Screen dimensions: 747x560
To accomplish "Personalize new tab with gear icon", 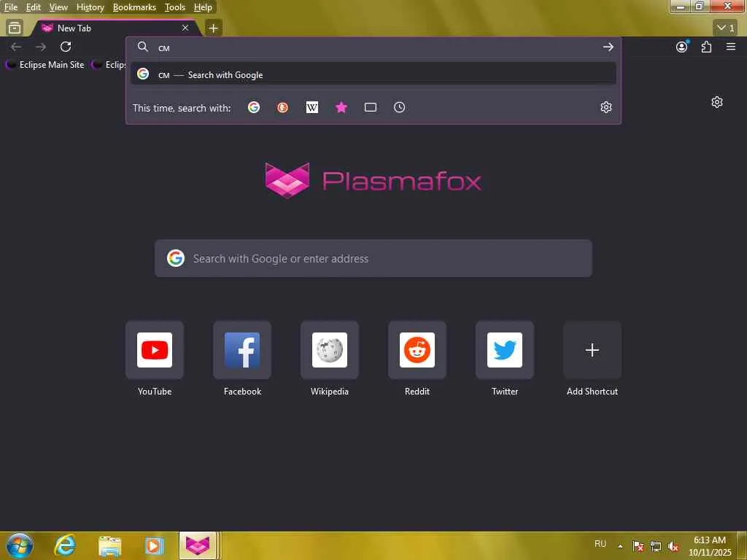I will [x=717, y=102].
